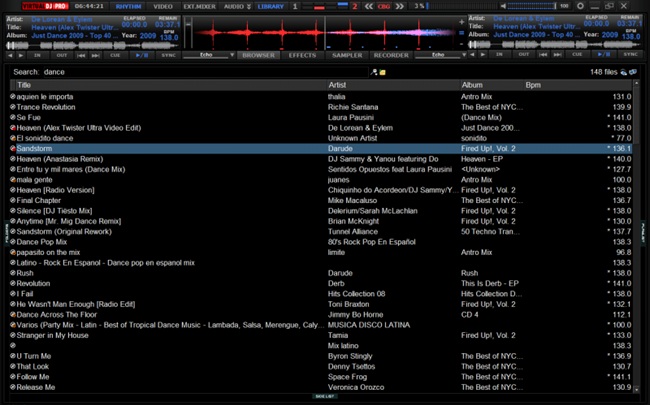Open settings via round config icon
The image size is (650, 405).
click(580, 6)
